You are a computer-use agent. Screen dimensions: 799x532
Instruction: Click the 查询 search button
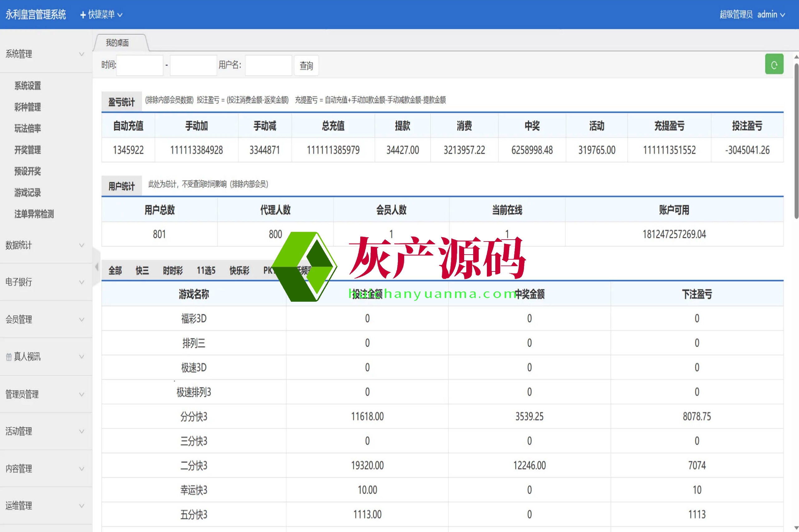coord(306,66)
